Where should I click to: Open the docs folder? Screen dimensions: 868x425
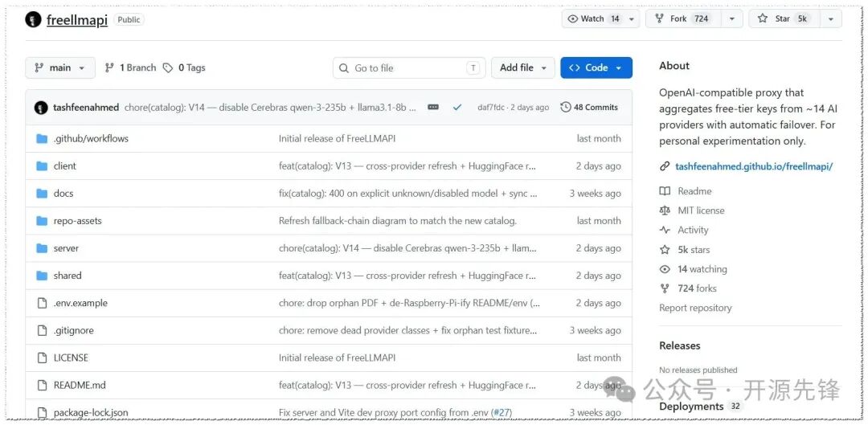63,193
